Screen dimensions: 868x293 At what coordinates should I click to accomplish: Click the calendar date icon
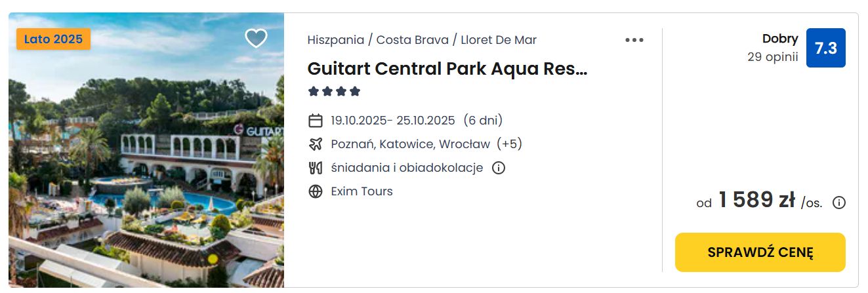316,121
